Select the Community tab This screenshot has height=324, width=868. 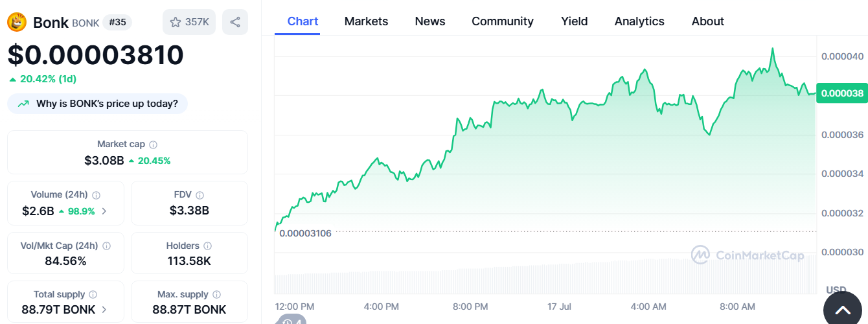pos(503,21)
